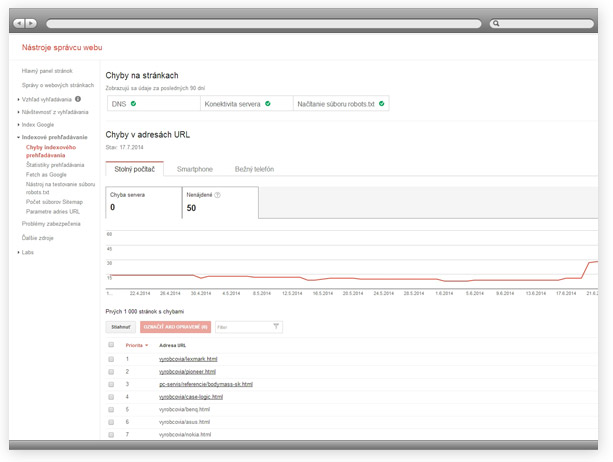The height and width of the screenshot is (462, 613).
Task: Click green check next to Konektivita servera
Action: pyautogui.click(x=268, y=103)
